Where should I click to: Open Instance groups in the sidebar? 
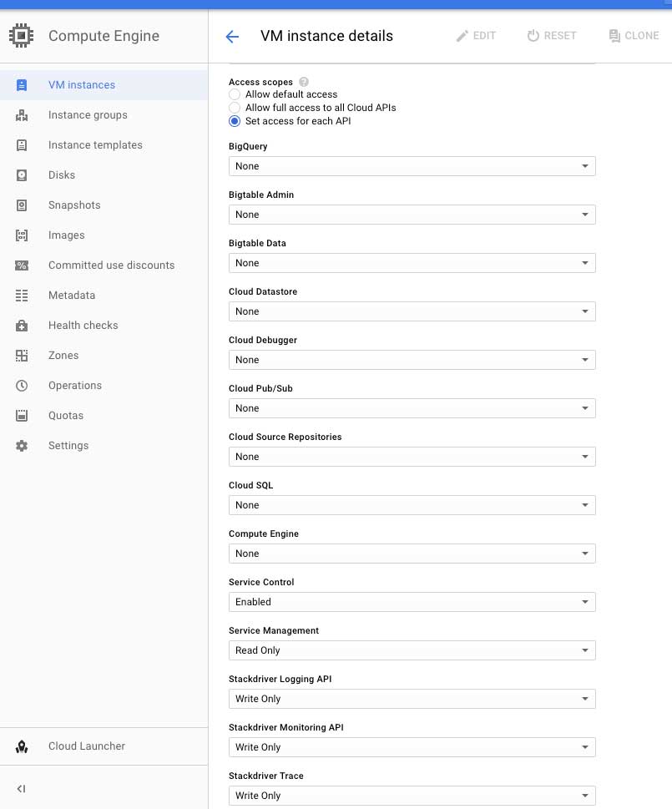[x=88, y=115]
